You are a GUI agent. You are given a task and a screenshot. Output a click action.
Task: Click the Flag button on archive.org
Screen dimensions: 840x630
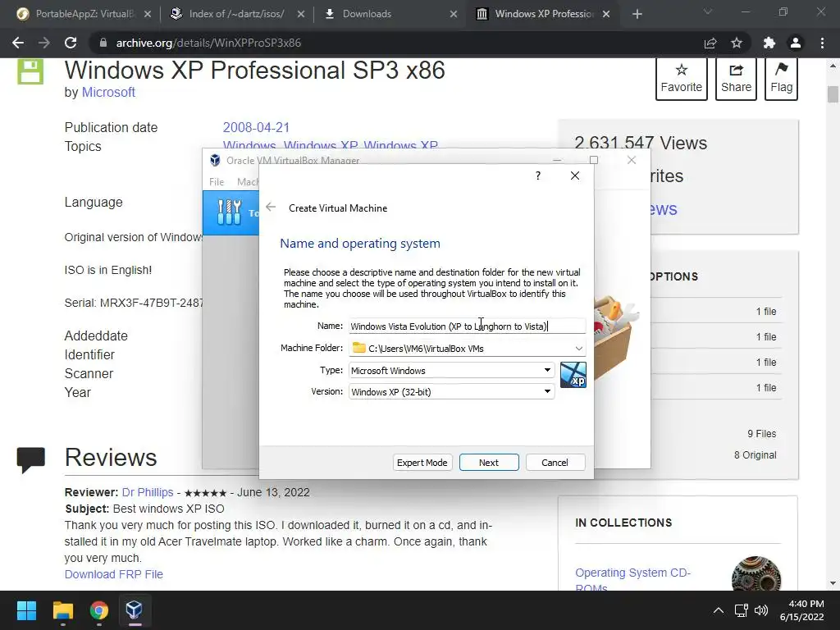[x=781, y=79]
